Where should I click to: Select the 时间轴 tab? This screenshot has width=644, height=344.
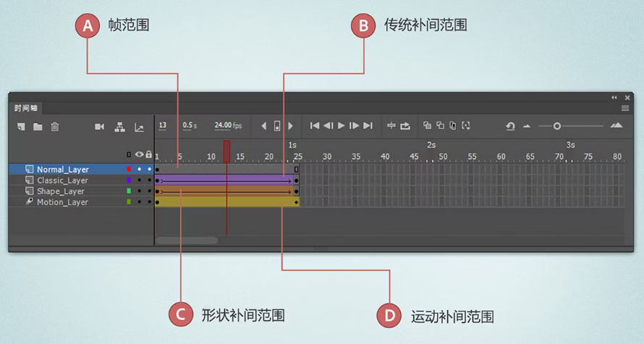[26, 108]
